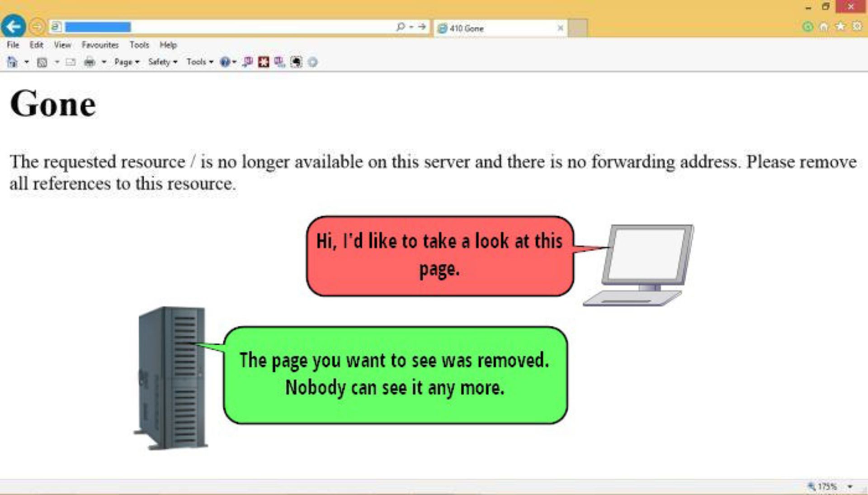
Task: Click the blue Help question mark icon
Action: (x=225, y=62)
